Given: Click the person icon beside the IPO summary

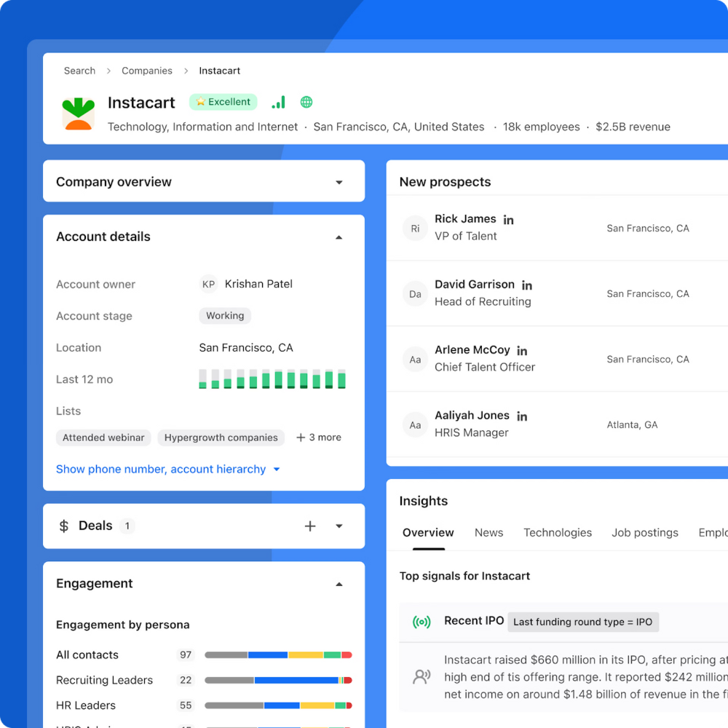Looking at the screenshot, I should coord(422,676).
